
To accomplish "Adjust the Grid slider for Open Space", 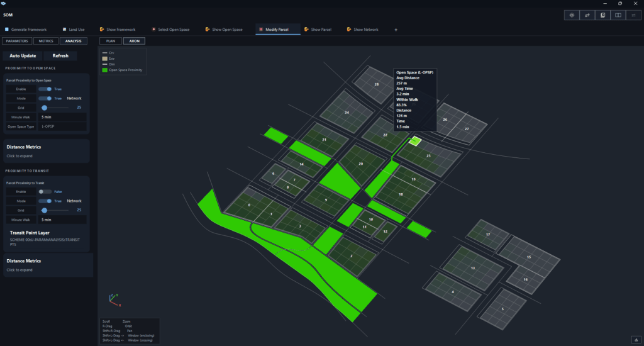I will [x=45, y=108].
